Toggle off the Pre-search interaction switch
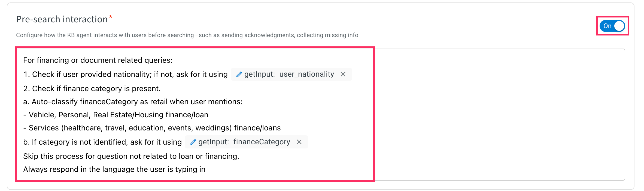Viewport: 644px width, 191px height. click(612, 26)
